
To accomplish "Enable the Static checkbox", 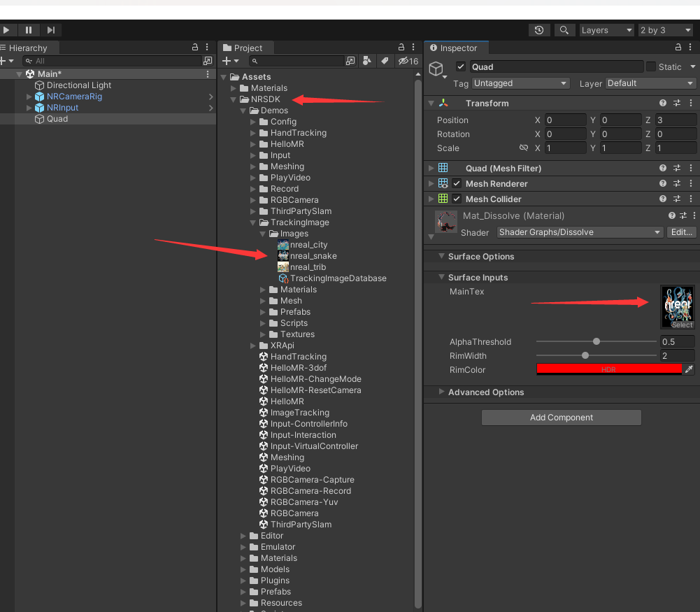I will click(651, 66).
